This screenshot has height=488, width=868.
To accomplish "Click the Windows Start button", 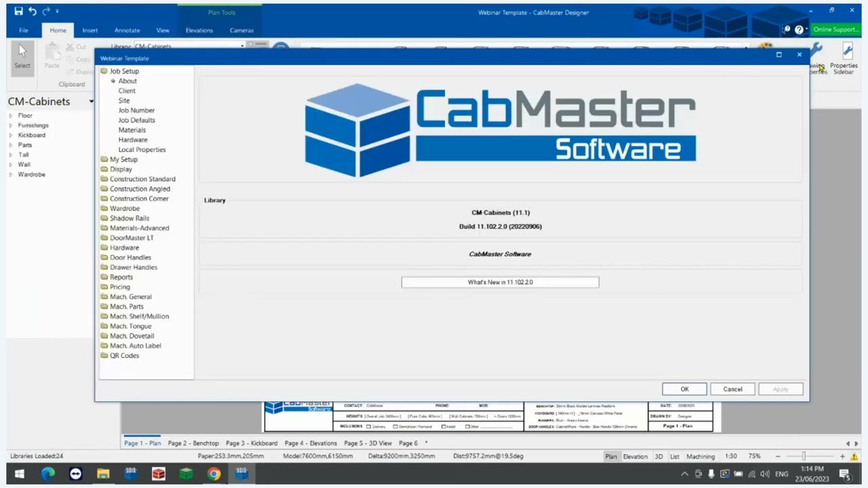I will [x=19, y=474].
